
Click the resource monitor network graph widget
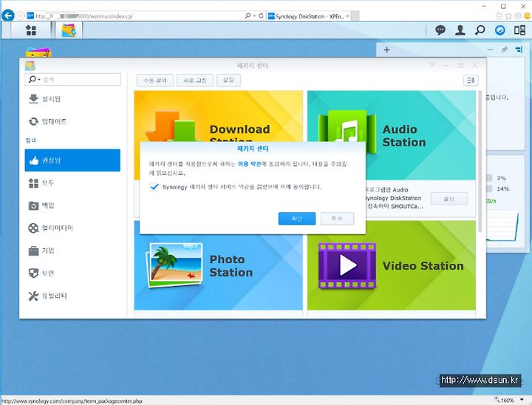[503, 225]
